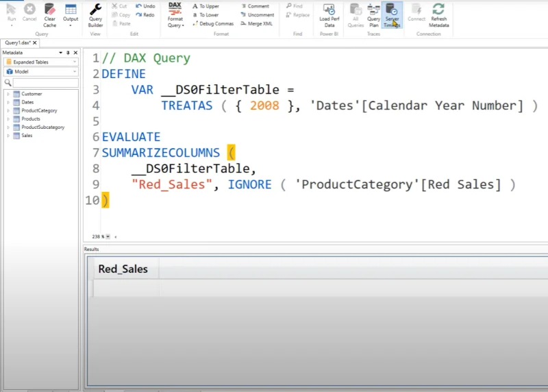The image size is (548, 392).
Task: Select the Dates table
Action: coord(23,102)
